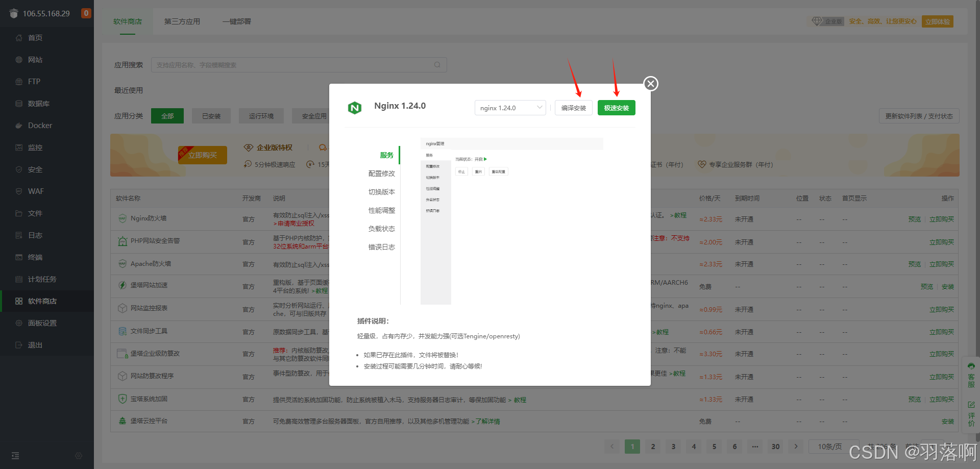Filter by 运行环境 category
980x469 pixels.
click(261, 116)
